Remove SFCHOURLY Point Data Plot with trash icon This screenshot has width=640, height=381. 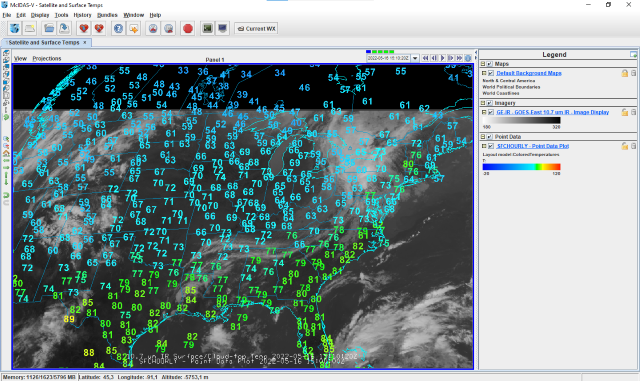coord(633,146)
